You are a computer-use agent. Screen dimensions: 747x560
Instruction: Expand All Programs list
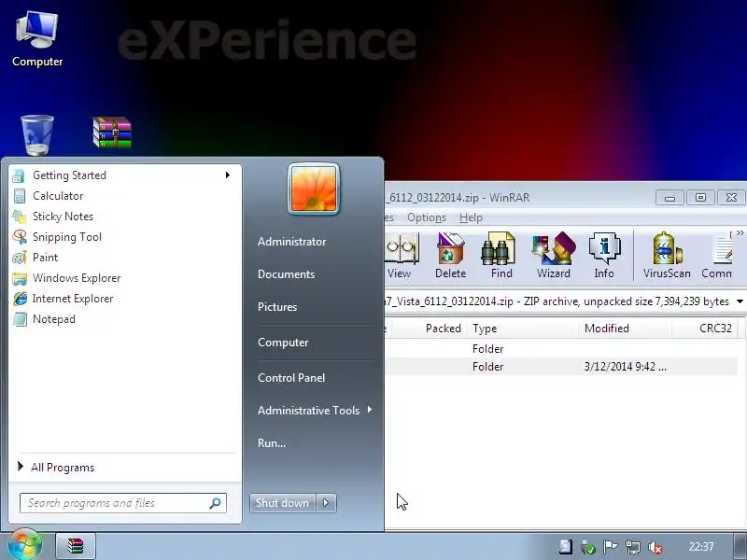pyautogui.click(x=62, y=468)
